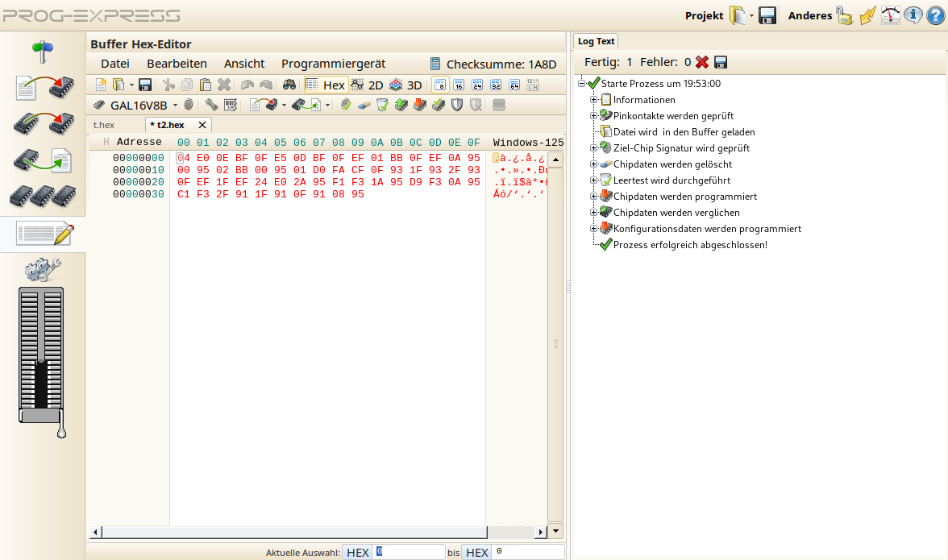Click the wrench settings icon
This screenshot has width=948, height=560.
click(x=212, y=104)
